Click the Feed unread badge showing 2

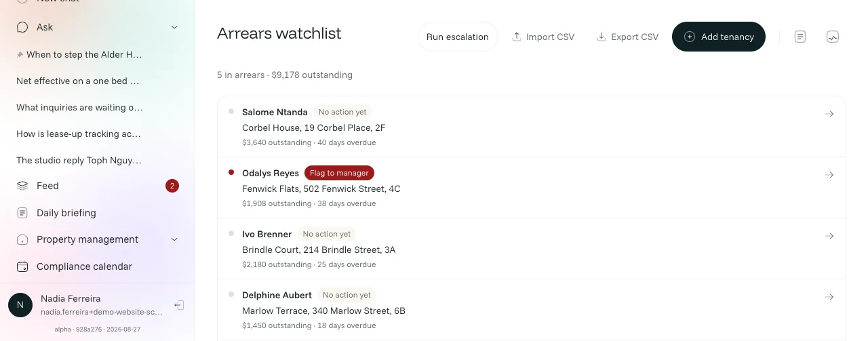[172, 186]
